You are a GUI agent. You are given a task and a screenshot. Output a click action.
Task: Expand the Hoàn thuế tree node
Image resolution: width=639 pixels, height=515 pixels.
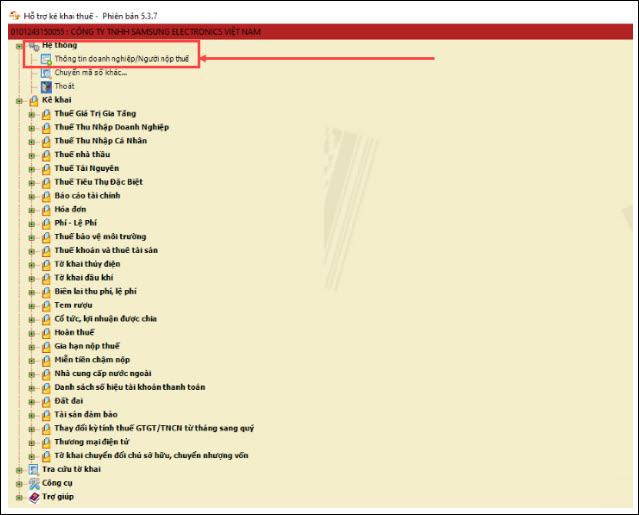tap(31, 331)
